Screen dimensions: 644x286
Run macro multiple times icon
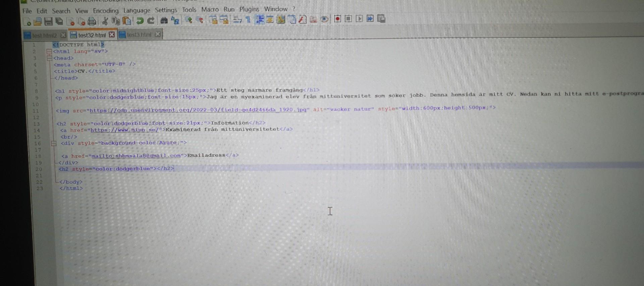tap(370, 19)
